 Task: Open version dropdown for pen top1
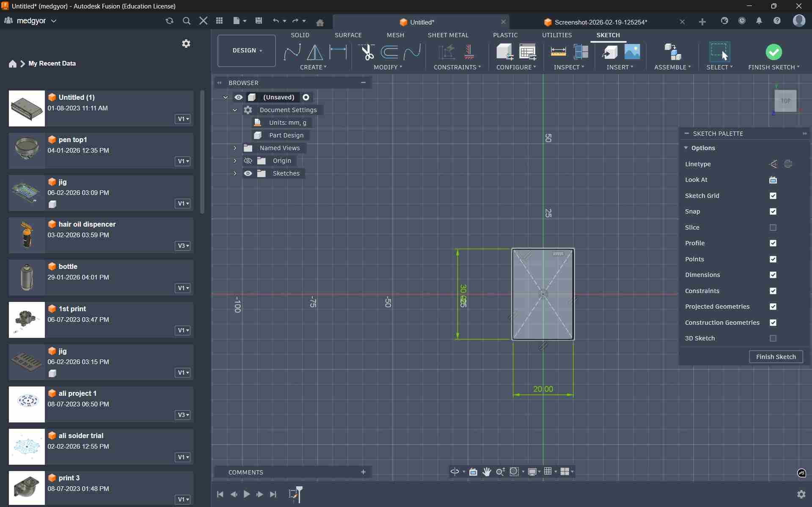(183, 161)
